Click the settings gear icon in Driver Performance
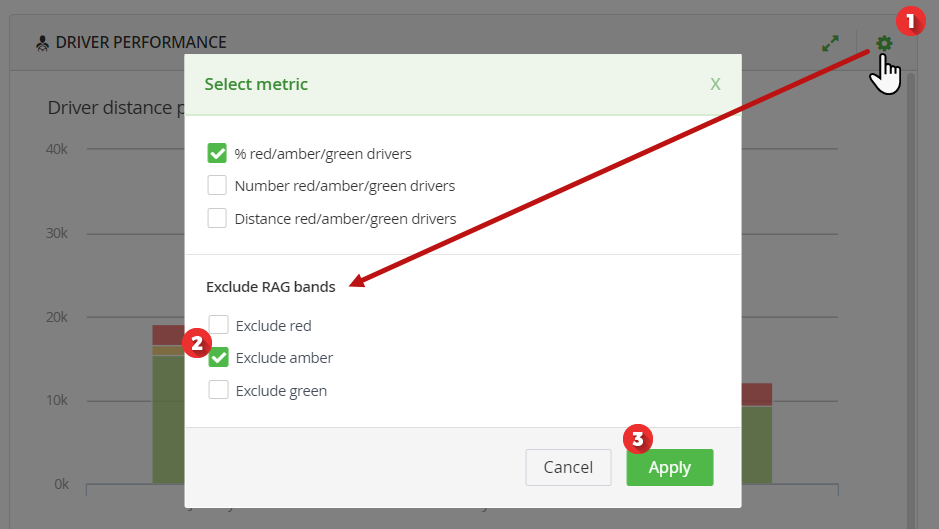939x529 pixels. 884,43
